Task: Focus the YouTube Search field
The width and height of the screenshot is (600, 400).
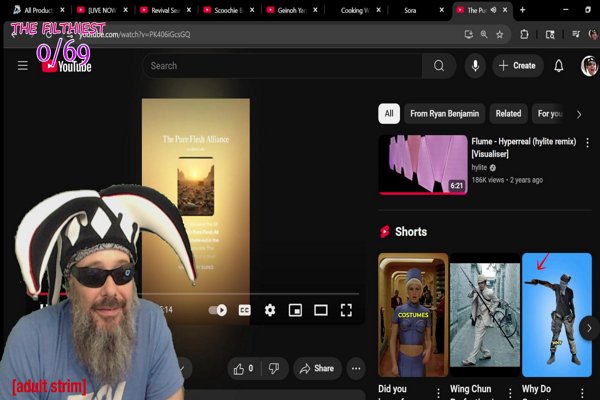Action: [282, 66]
